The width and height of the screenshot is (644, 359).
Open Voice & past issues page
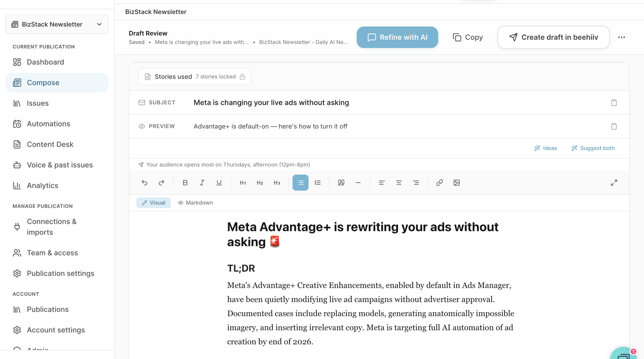click(57, 165)
